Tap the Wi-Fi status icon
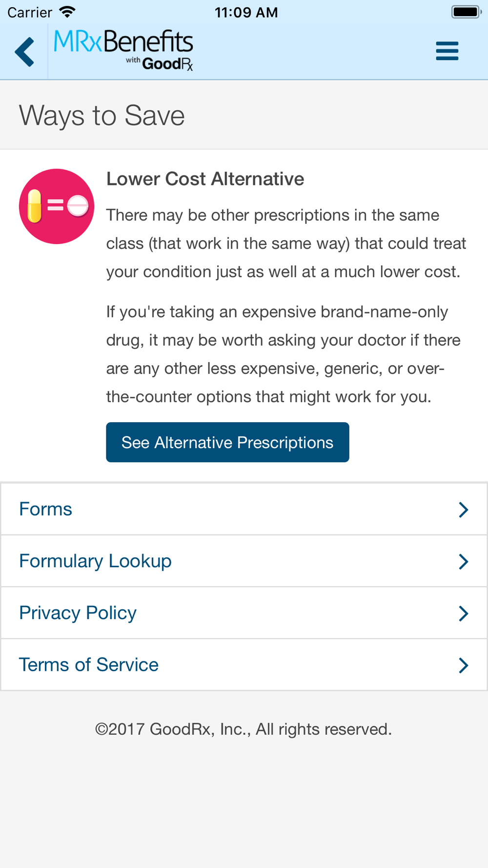The image size is (488, 868). point(67,12)
